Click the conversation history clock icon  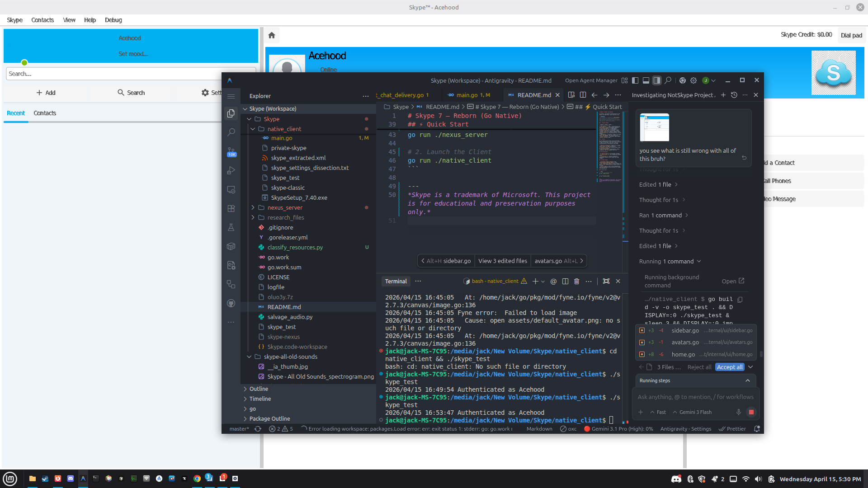pos(734,95)
